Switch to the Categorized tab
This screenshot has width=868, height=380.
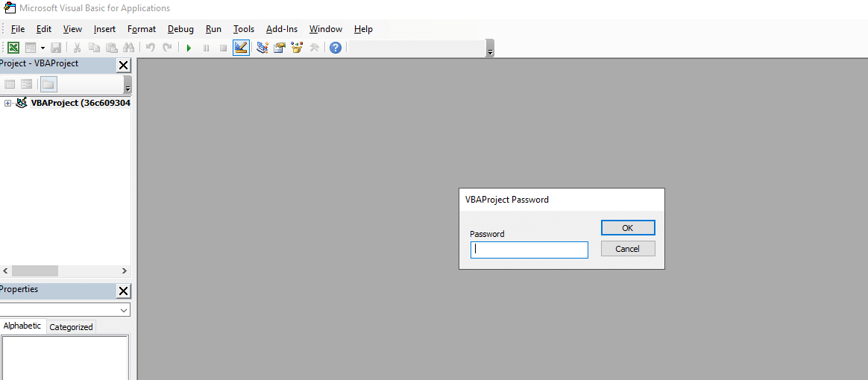click(x=71, y=327)
